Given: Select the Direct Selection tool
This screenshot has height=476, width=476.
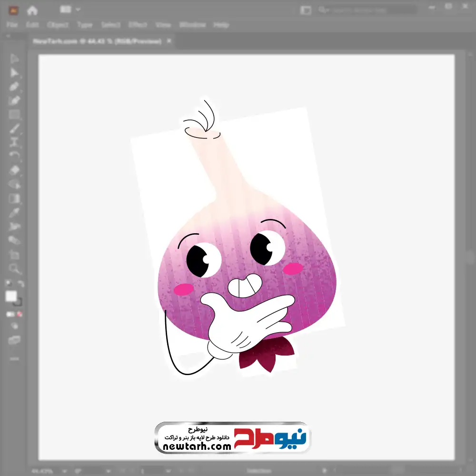Looking at the screenshot, I should tap(14, 73).
